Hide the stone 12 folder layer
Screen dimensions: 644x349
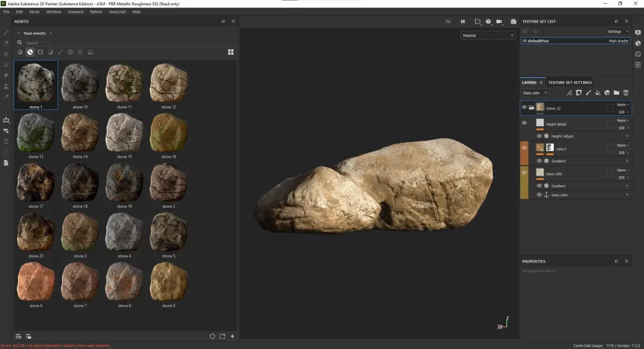[x=524, y=107]
